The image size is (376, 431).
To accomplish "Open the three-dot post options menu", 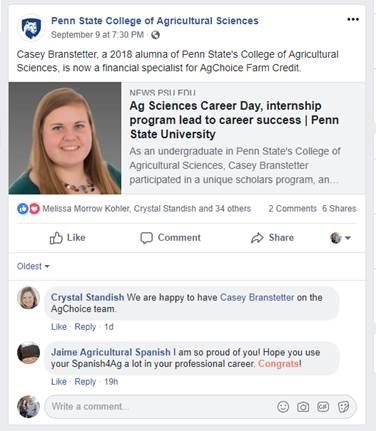I will [x=353, y=19].
